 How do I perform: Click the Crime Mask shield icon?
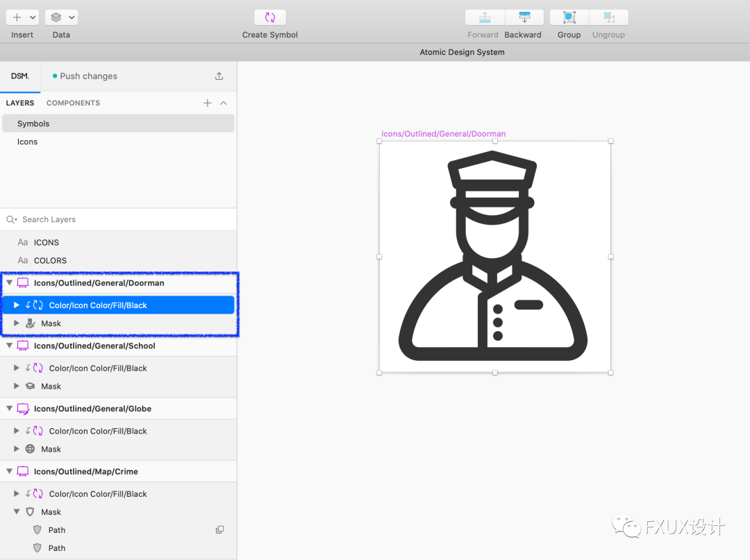click(30, 511)
